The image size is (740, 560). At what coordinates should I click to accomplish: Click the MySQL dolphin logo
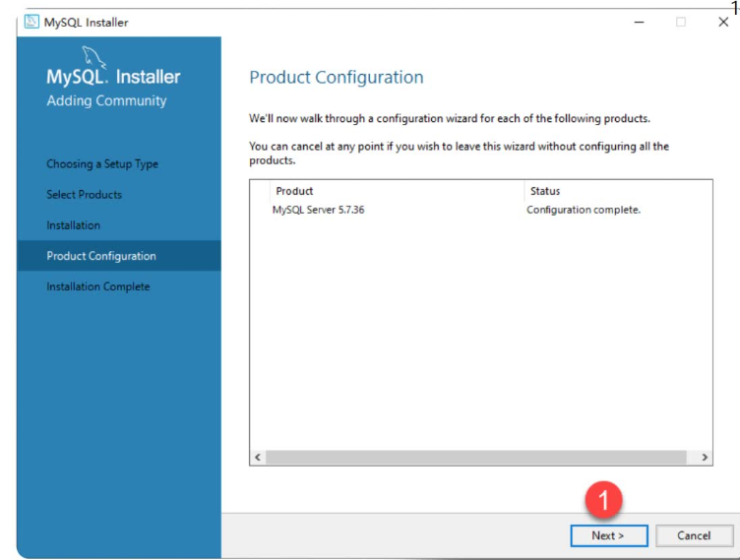pyautogui.click(x=93, y=58)
